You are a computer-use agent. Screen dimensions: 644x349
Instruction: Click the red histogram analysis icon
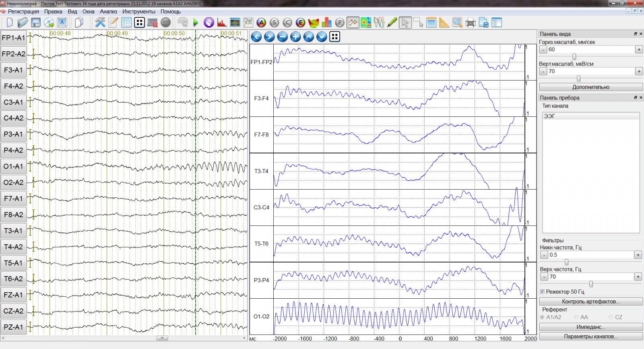click(x=221, y=23)
